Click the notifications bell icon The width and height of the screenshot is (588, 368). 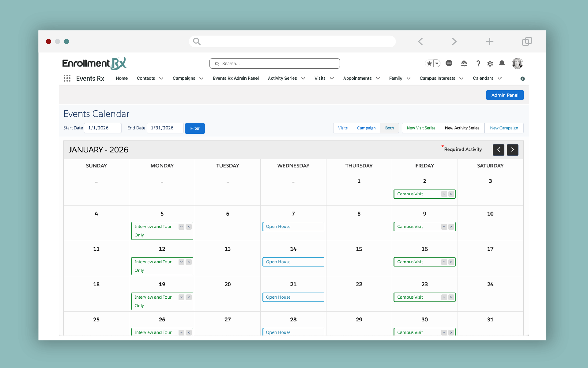click(x=502, y=63)
